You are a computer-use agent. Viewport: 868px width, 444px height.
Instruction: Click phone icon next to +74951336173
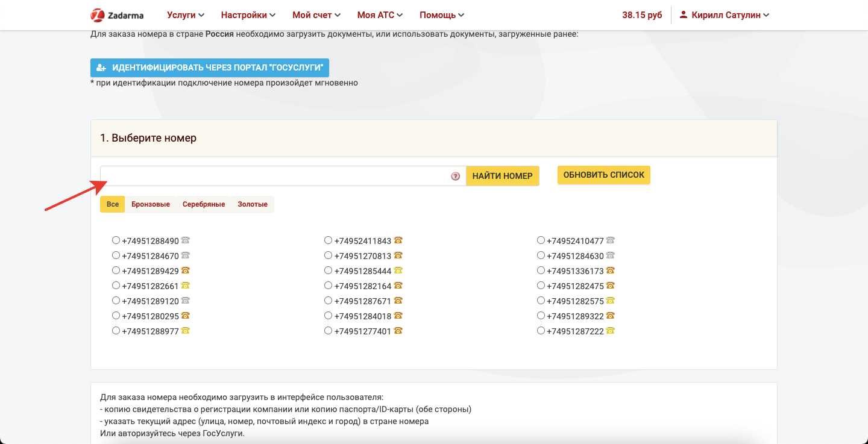pyautogui.click(x=611, y=270)
